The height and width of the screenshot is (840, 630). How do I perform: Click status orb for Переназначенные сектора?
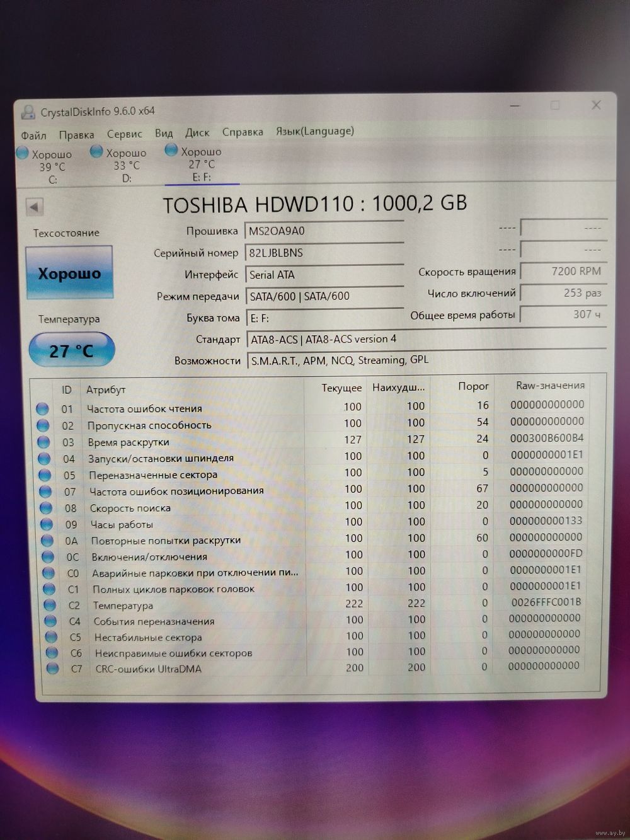(45, 475)
